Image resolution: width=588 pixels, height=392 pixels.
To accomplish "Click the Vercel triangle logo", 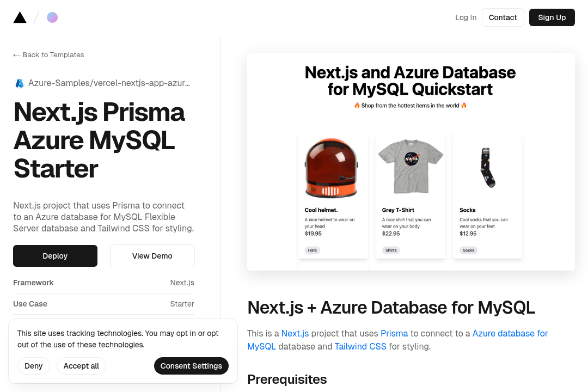I will [20, 17].
